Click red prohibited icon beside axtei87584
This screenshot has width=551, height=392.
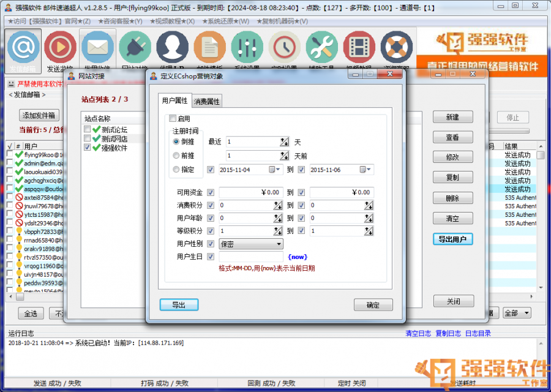click(20, 197)
